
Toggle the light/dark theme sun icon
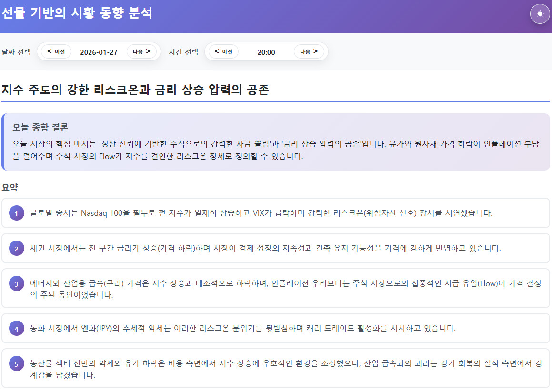pyautogui.click(x=540, y=14)
